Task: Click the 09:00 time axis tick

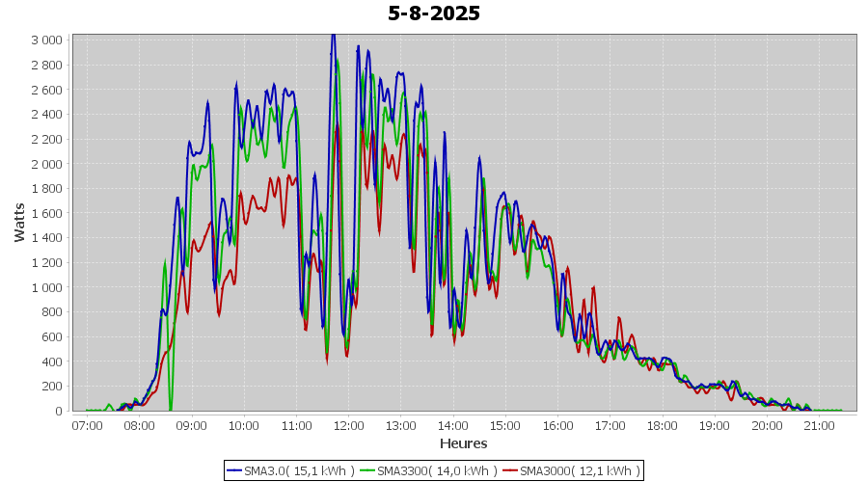Action: click(x=192, y=425)
